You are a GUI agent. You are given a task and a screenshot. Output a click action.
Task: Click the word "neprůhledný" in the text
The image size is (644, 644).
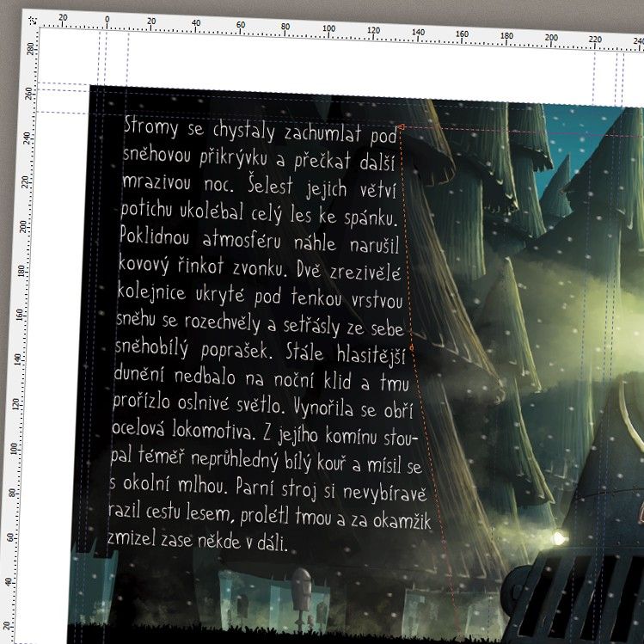pyautogui.click(x=235, y=460)
